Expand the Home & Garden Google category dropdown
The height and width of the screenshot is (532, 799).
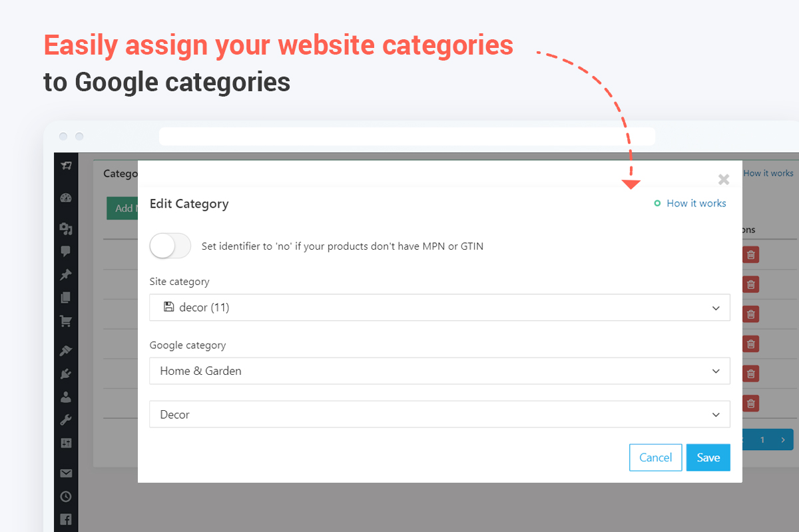pos(439,371)
